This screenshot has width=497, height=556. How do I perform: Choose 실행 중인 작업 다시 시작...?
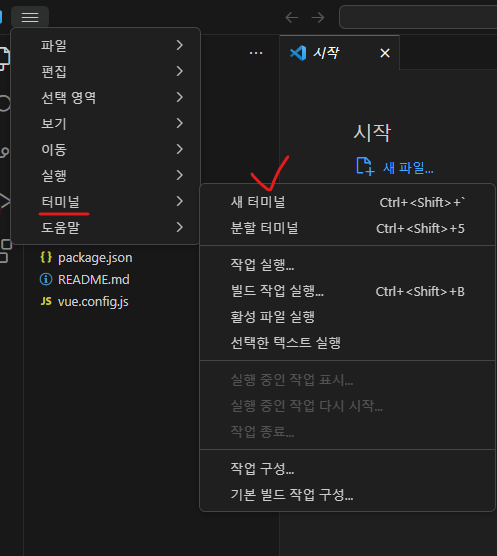347,406
